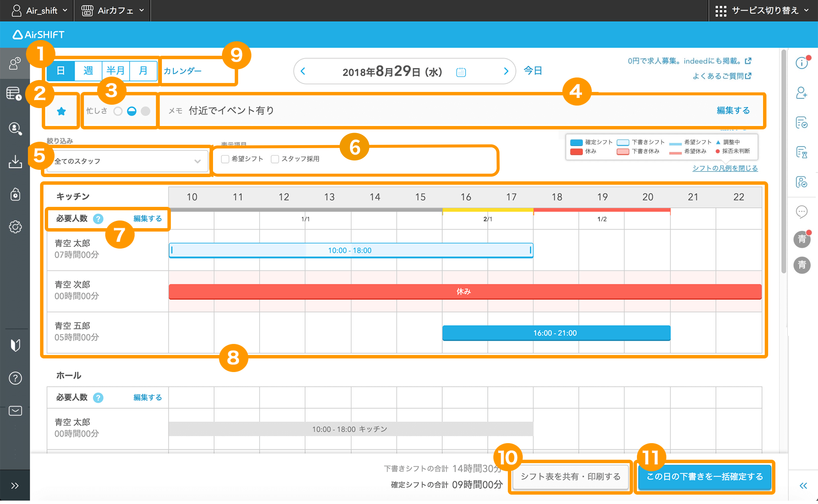This screenshot has width=818, height=504.
Task: Open the shift management icon in left sidebar
Action: 15,63
